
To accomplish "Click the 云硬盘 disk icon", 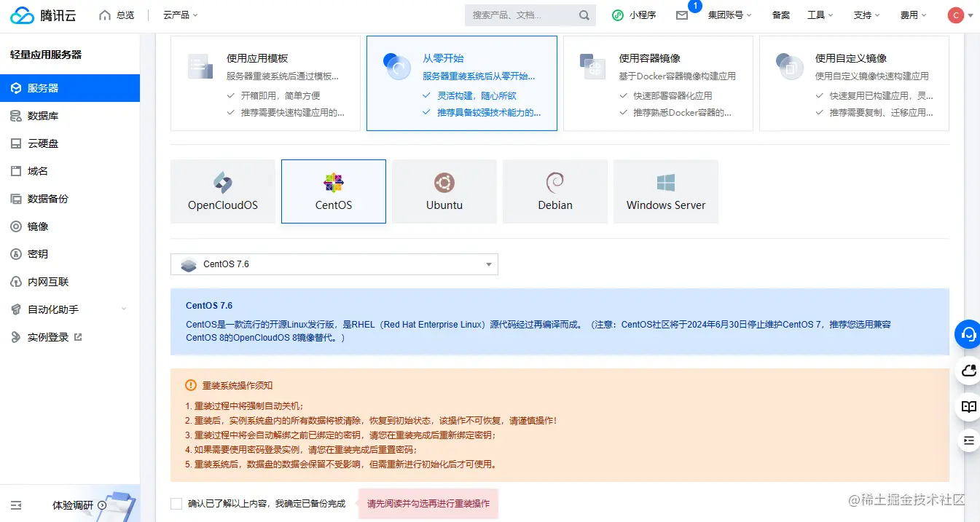I will click(x=16, y=143).
